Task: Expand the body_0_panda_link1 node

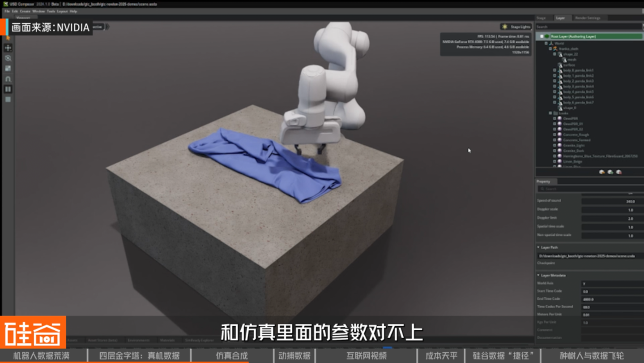Action: point(555,70)
